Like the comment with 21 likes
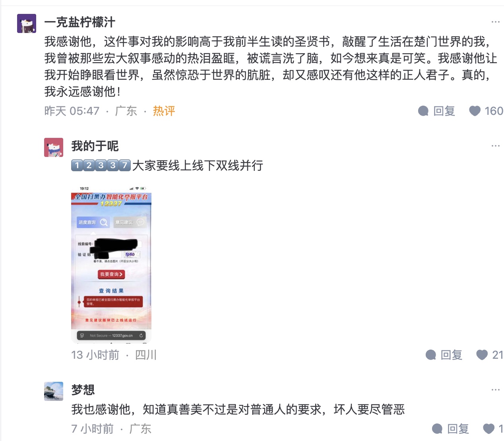 [482, 354]
